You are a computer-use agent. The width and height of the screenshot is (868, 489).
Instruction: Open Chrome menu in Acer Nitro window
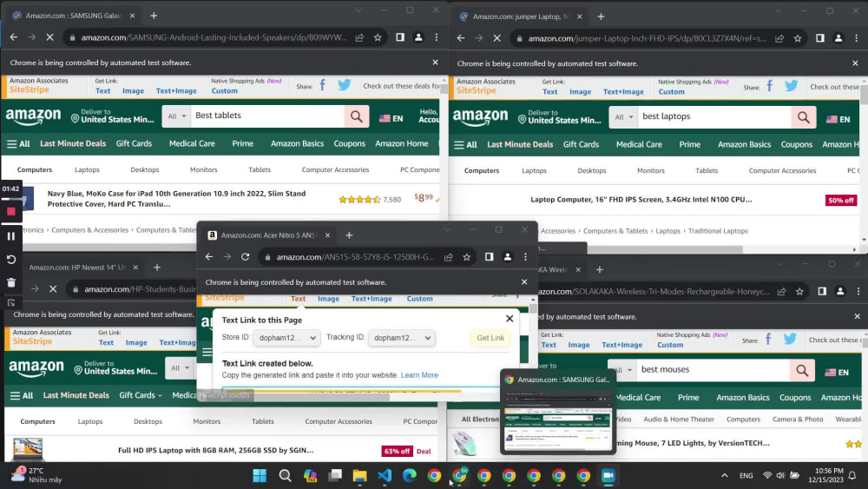point(525,257)
